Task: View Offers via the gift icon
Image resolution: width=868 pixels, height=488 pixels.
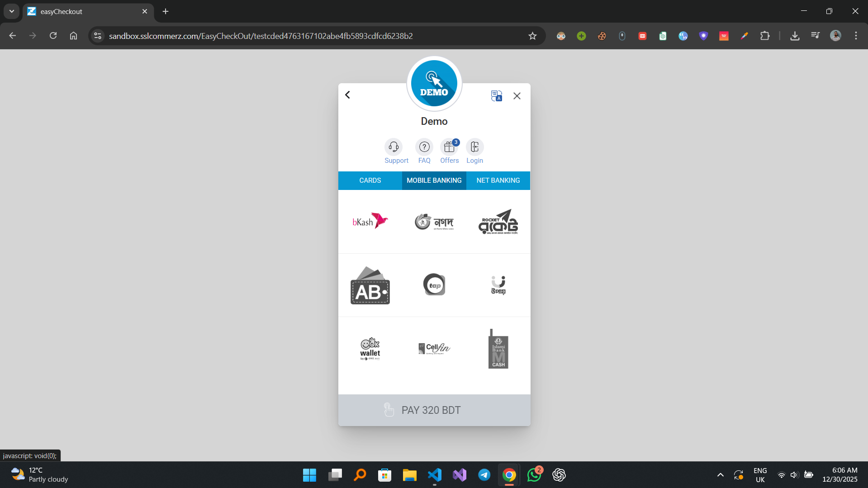Action: [x=449, y=147]
